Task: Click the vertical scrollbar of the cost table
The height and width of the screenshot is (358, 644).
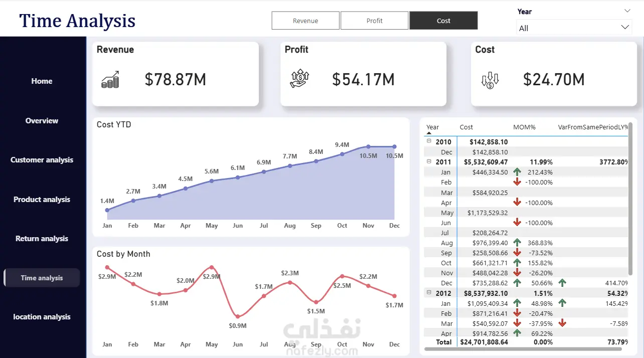Action: pyautogui.click(x=630, y=198)
